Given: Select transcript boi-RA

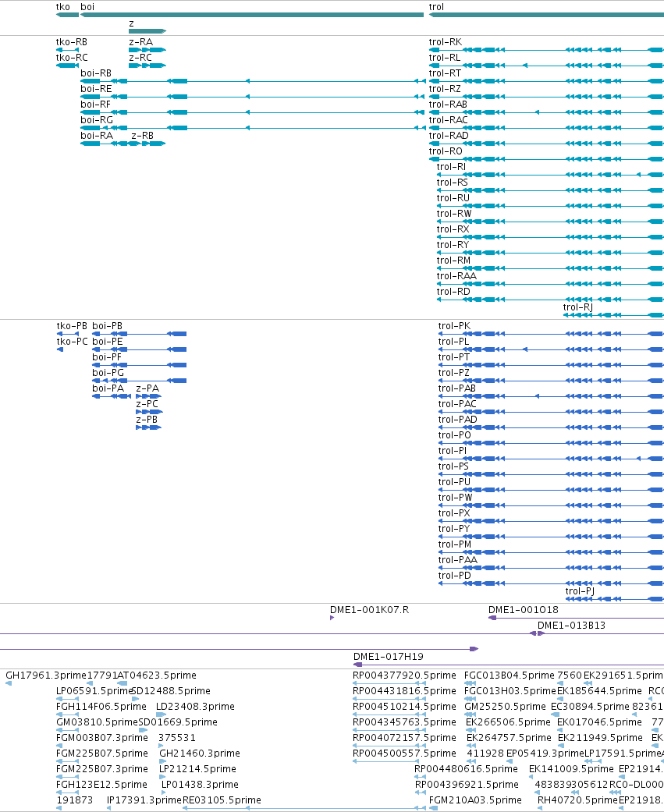Looking at the screenshot, I should point(97,136).
